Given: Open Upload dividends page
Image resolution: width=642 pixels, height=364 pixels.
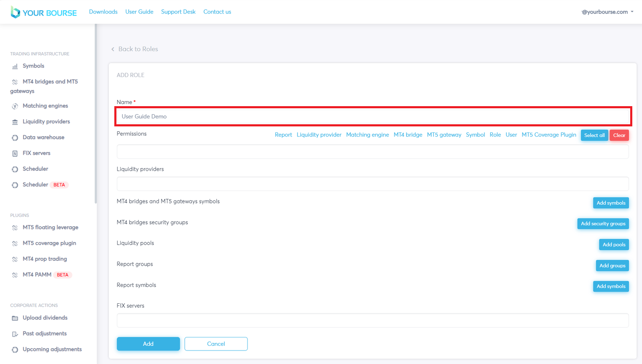Looking at the screenshot, I should click(45, 318).
